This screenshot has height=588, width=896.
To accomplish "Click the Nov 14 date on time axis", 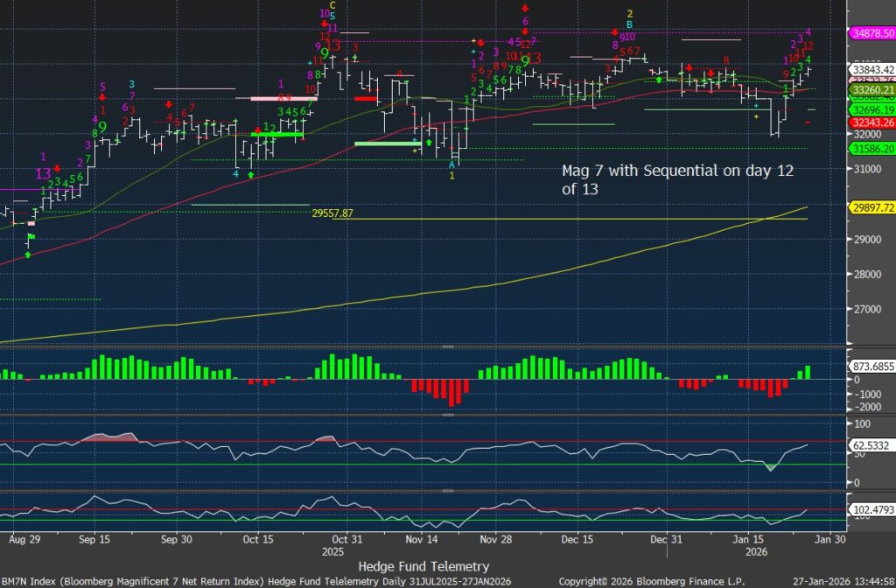I will pos(421,540).
